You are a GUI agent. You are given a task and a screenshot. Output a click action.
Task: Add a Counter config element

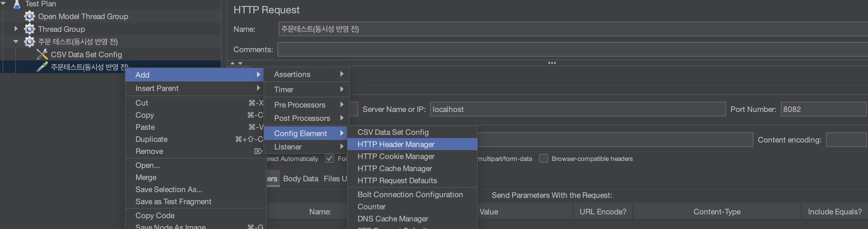click(x=412, y=207)
